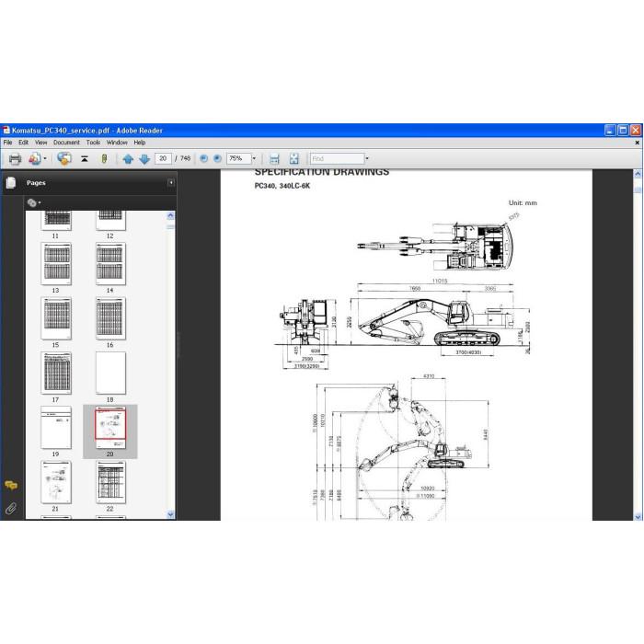
Task: Select page 16 thumbnail
Action: pos(111,318)
